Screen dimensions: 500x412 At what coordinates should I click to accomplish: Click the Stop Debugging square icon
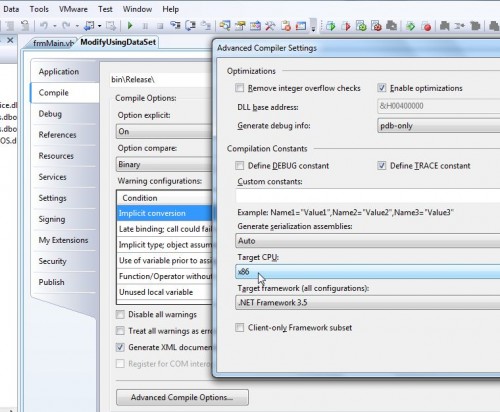(160, 26)
